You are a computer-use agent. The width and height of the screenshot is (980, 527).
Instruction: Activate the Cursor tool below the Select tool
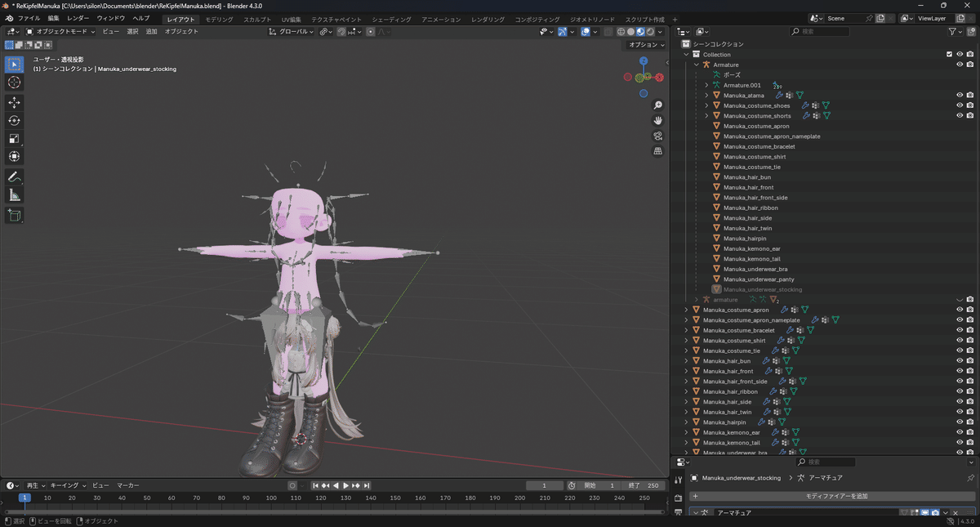click(14, 82)
